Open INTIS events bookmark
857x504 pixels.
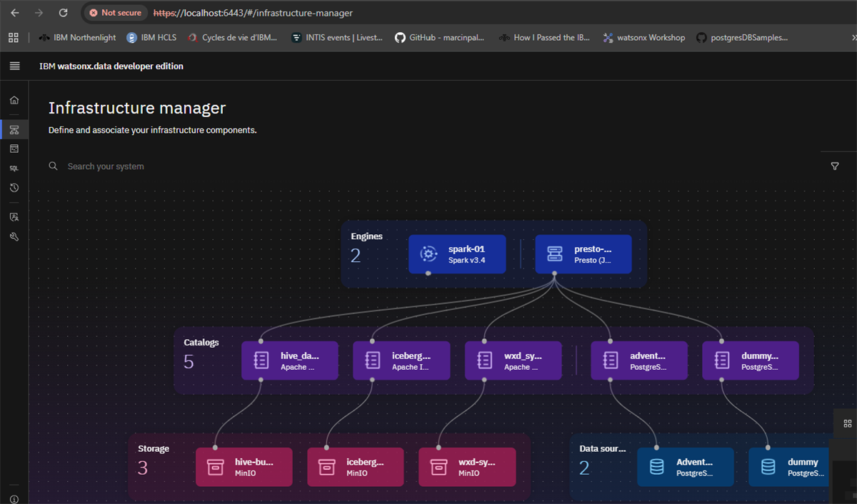[x=337, y=38]
